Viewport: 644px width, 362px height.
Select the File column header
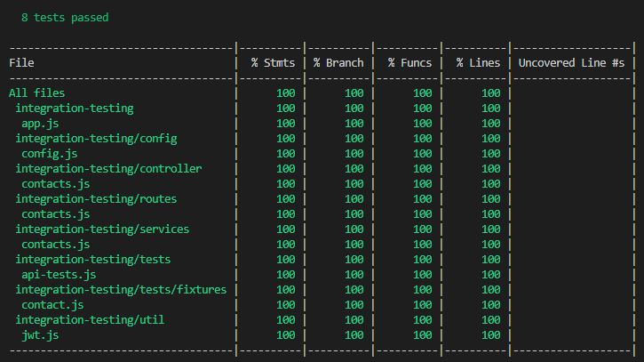point(21,62)
